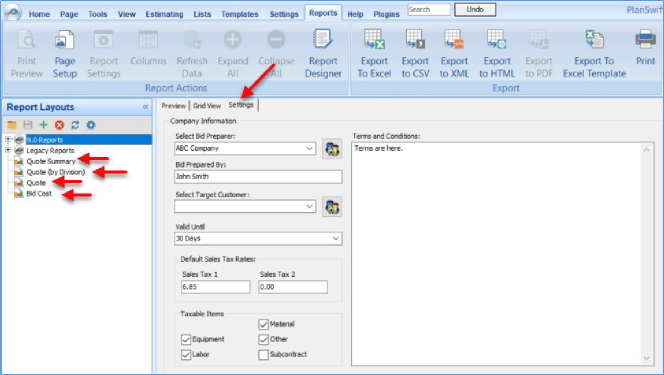Toggle the Material taxable checkbox
The width and height of the screenshot is (664, 375).
pos(263,324)
